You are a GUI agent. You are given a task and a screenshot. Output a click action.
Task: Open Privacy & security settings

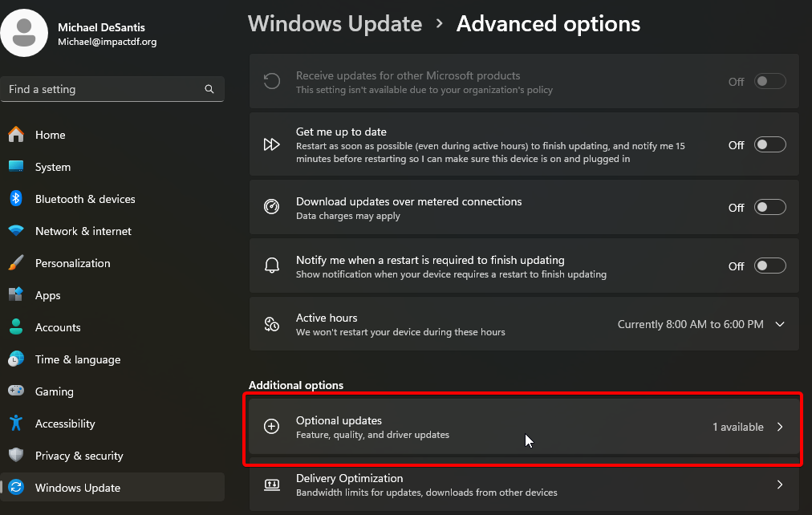[112, 456]
